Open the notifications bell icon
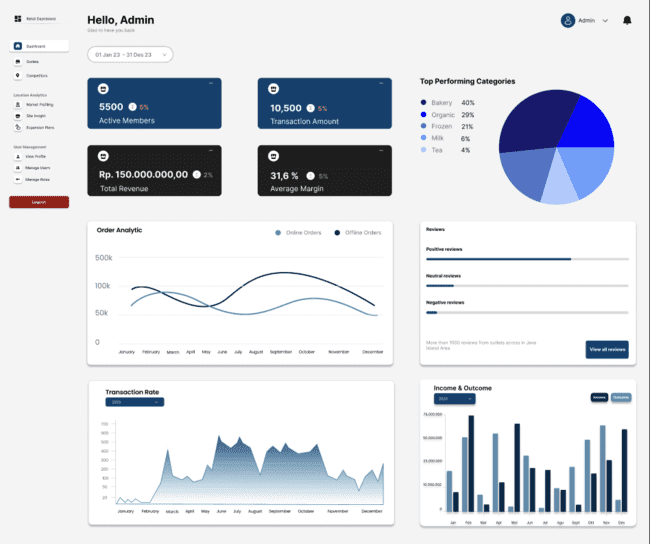Screen dimensions: 650x544 627,20
